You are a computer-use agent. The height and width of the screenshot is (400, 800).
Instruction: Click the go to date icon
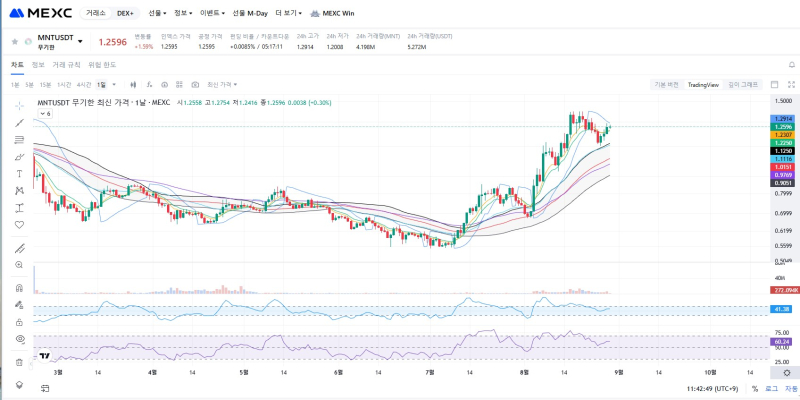pyautogui.click(x=45, y=389)
